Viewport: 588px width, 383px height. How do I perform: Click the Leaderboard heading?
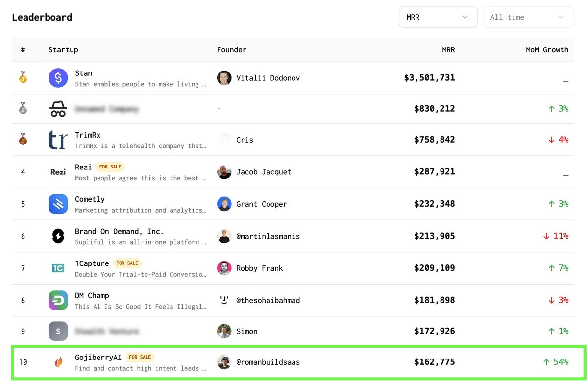coord(42,17)
